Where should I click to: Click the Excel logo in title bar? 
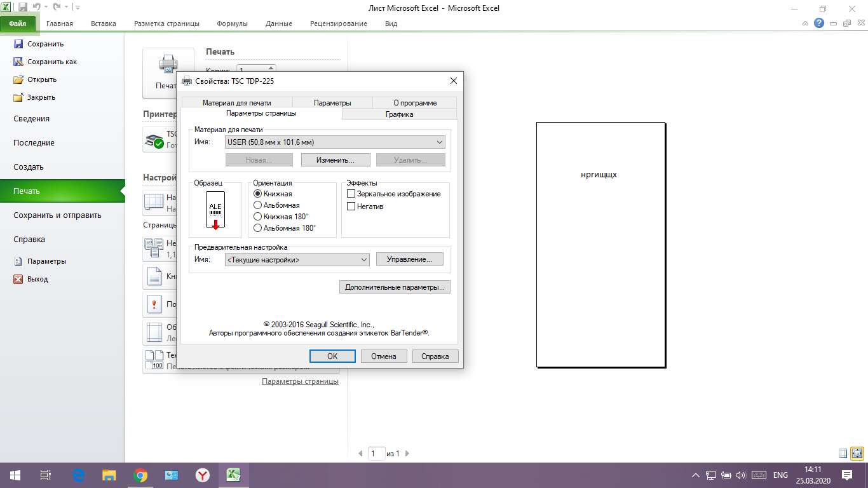point(7,8)
